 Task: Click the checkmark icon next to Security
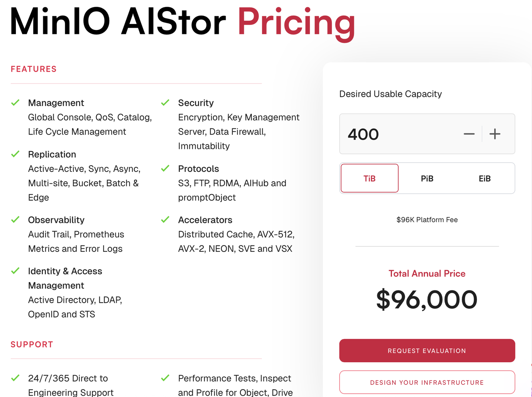point(165,103)
